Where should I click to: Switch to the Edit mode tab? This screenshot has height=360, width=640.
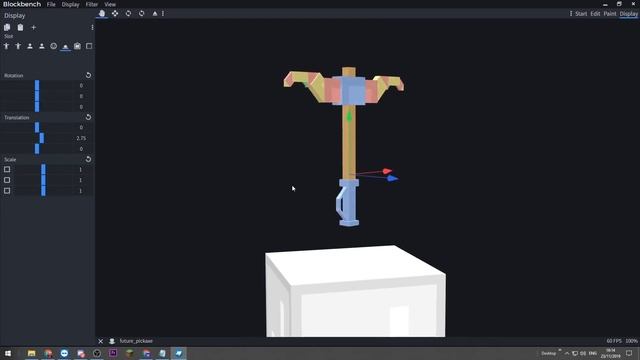point(595,13)
